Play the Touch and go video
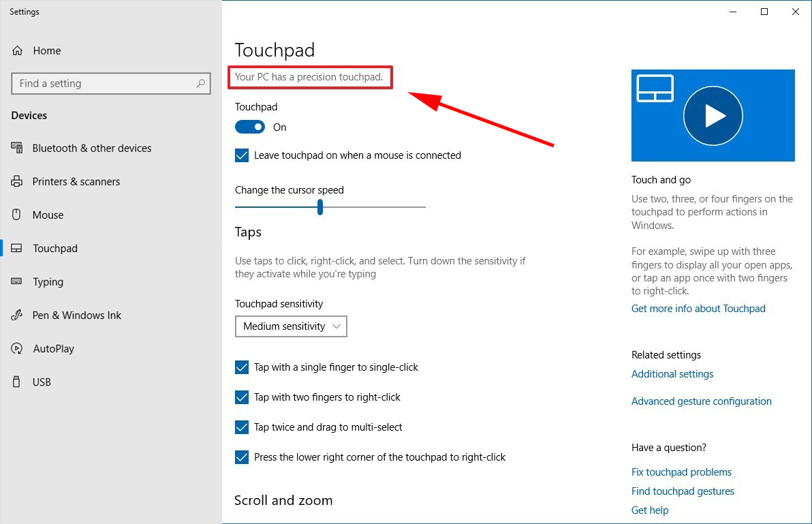Viewport: 812px width, 524px height. [x=713, y=116]
